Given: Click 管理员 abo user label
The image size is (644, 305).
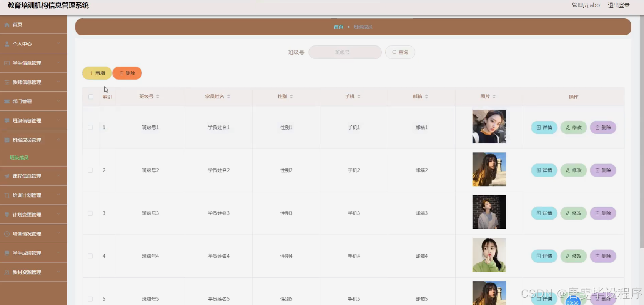Looking at the screenshot, I should click(x=586, y=5).
